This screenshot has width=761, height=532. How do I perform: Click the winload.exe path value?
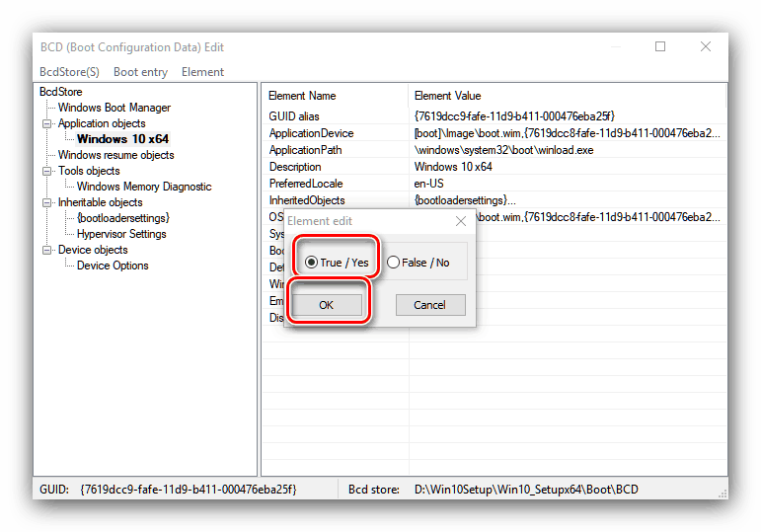[503, 150]
